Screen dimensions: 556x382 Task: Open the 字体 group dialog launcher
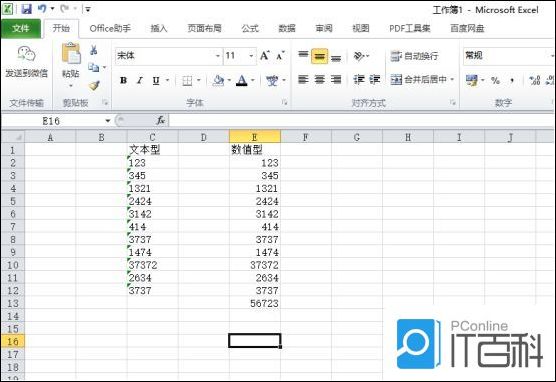284,103
